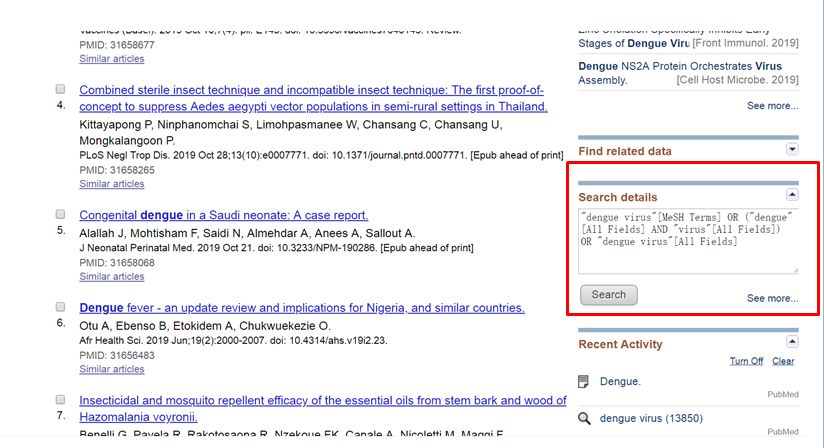Open the Congenital dengue in a Saudi neonate article
The height and width of the screenshot is (448, 824).
pyautogui.click(x=223, y=215)
